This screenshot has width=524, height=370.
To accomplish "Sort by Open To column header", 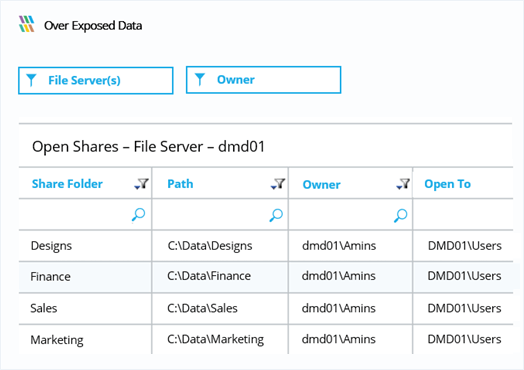I will pyautogui.click(x=447, y=184).
